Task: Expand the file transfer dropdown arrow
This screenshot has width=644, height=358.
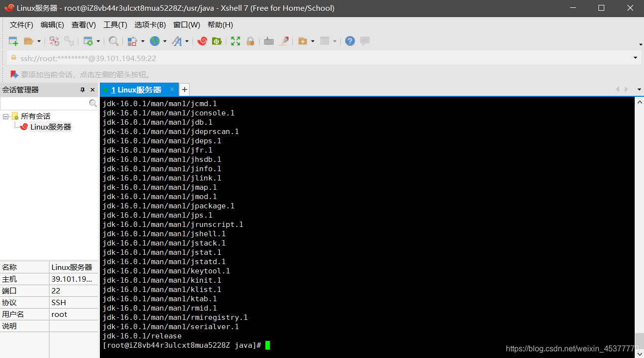Action: [143, 42]
